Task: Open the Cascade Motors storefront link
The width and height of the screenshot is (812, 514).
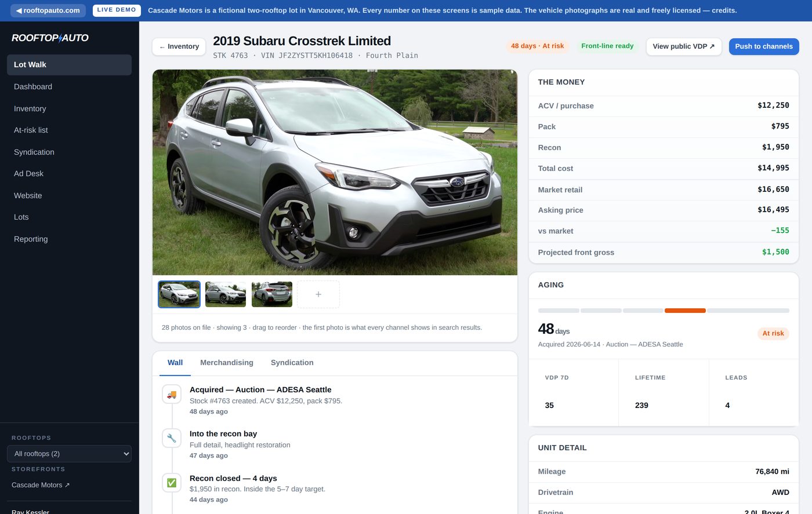Action: point(41,485)
